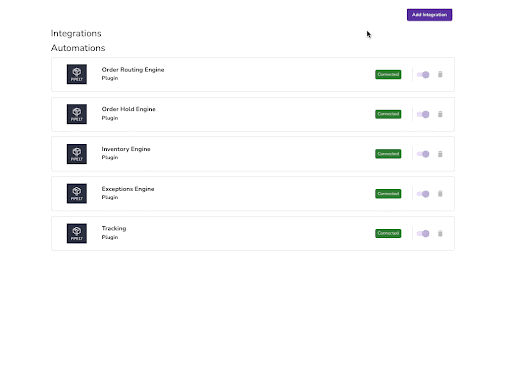Click Connected badge for Inventory Engine
The width and height of the screenshot is (512, 376).
388,154
